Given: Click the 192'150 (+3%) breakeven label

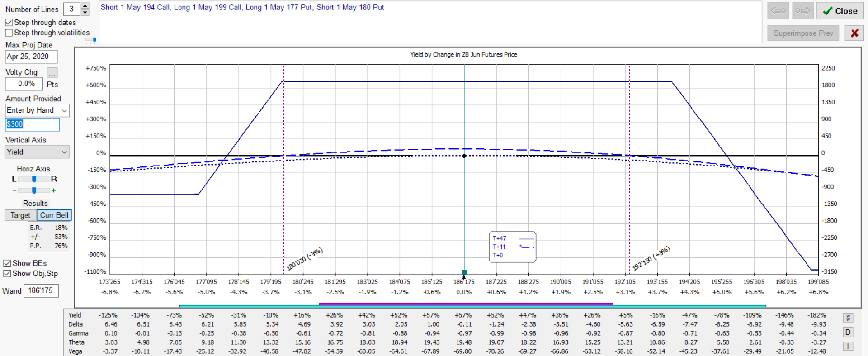Looking at the screenshot, I should tap(651, 259).
